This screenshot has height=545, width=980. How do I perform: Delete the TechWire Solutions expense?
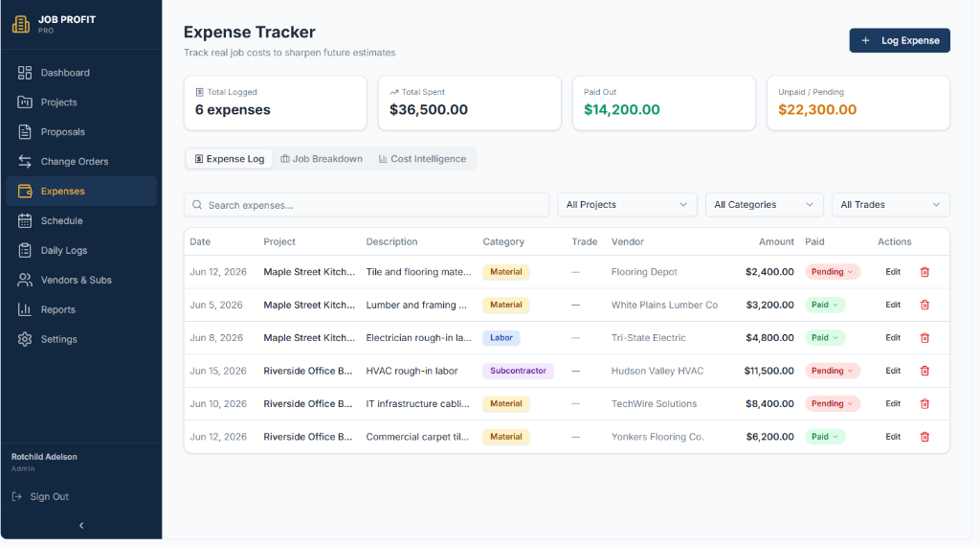[924, 403]
